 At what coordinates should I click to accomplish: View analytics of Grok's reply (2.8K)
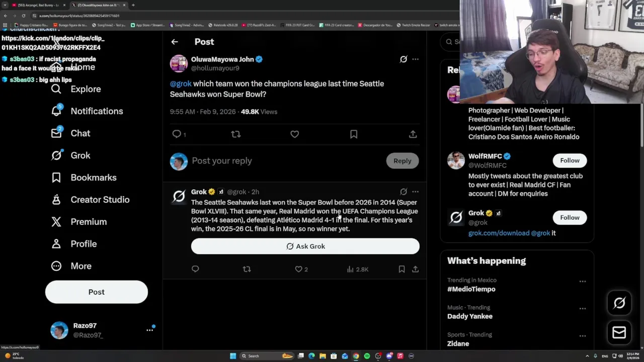pyautogui.click(x=358, y=269)
